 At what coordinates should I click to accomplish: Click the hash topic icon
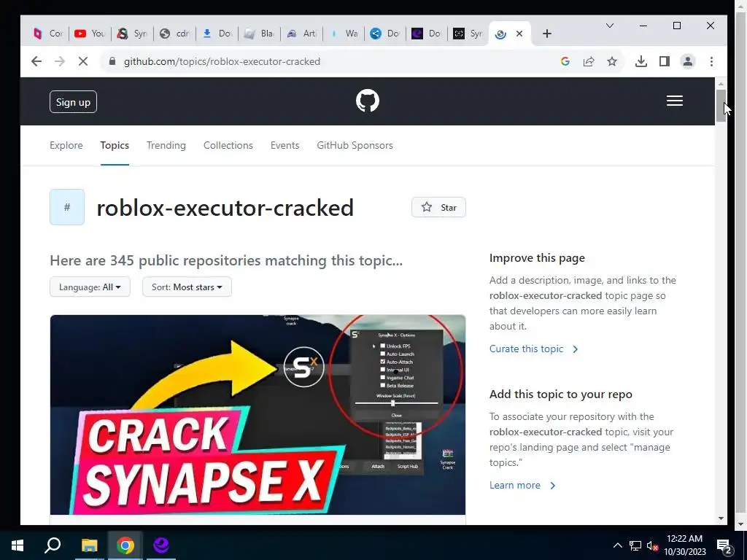point(67,207)
